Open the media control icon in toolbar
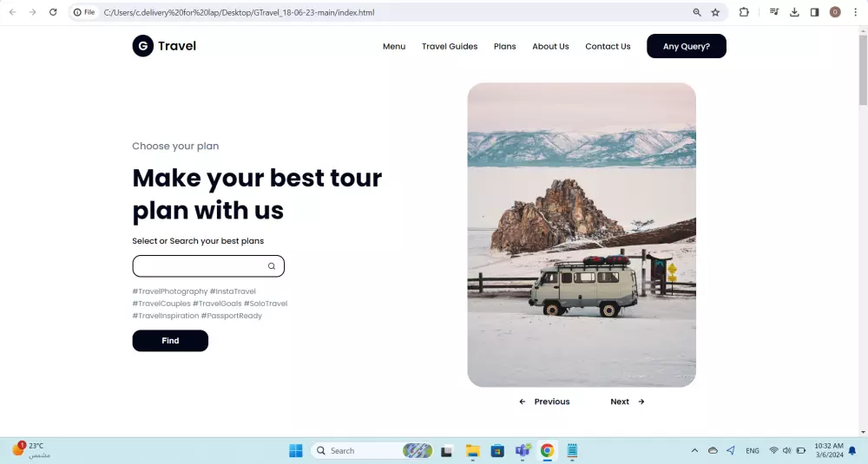 click(x=774, y=12)
